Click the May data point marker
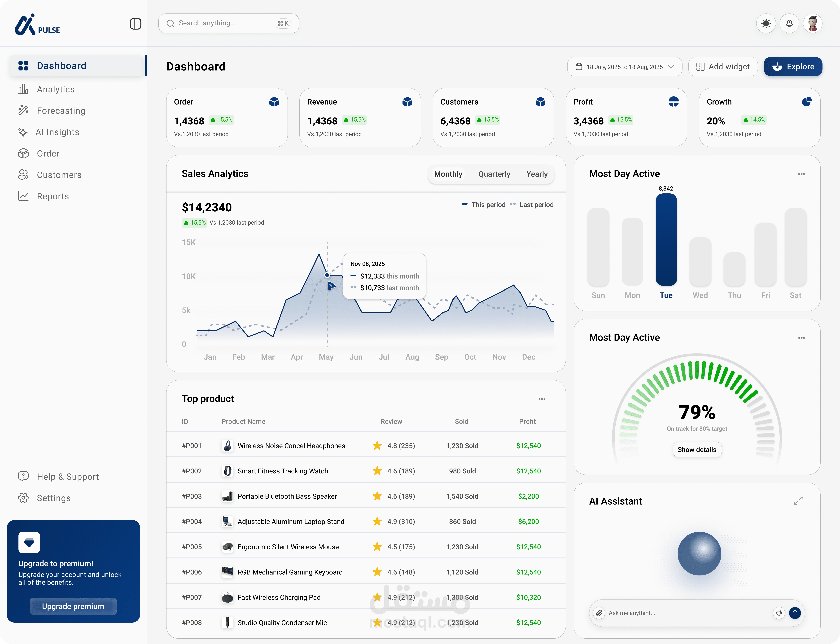 327,275
